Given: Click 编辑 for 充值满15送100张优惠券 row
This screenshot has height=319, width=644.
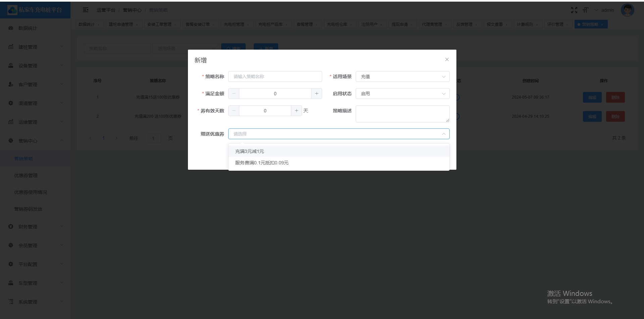Looking at the screenshot, I should [592, 97].
